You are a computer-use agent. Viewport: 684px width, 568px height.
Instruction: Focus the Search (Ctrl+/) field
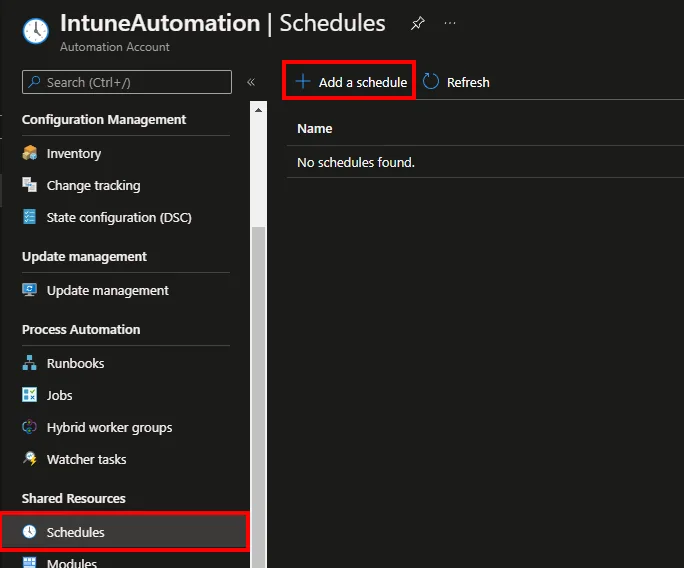coord(127,82)
